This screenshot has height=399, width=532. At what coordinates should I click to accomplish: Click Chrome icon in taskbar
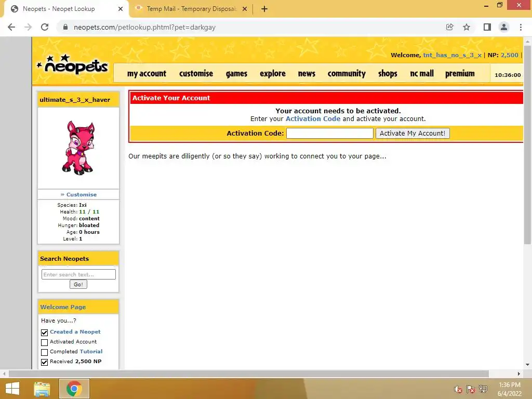click(74, 389)
